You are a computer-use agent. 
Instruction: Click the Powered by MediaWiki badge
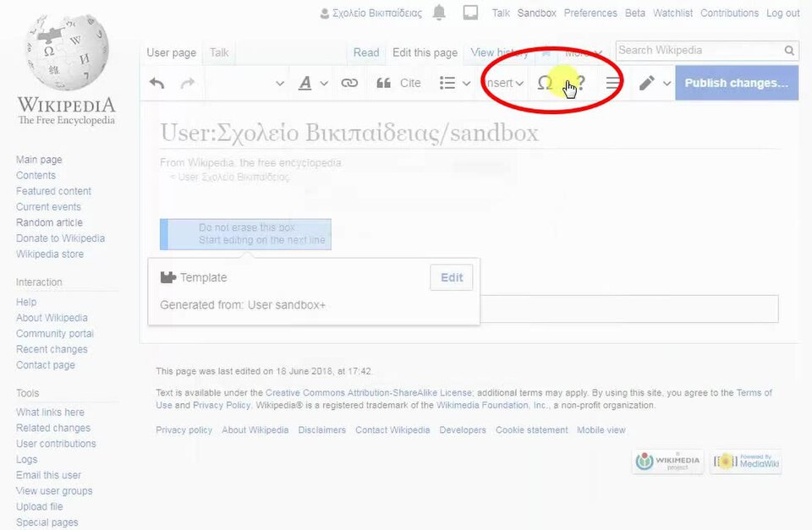746,462
